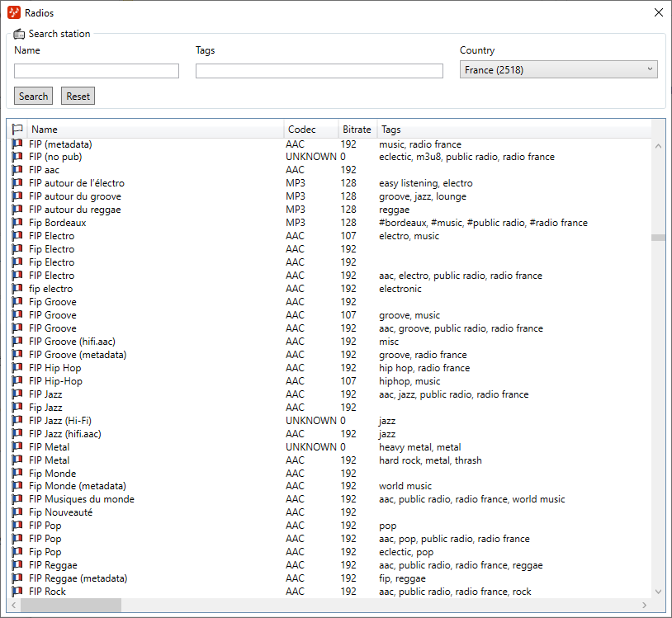Click the flag icon for FIP autour du groove

point(17,196)
